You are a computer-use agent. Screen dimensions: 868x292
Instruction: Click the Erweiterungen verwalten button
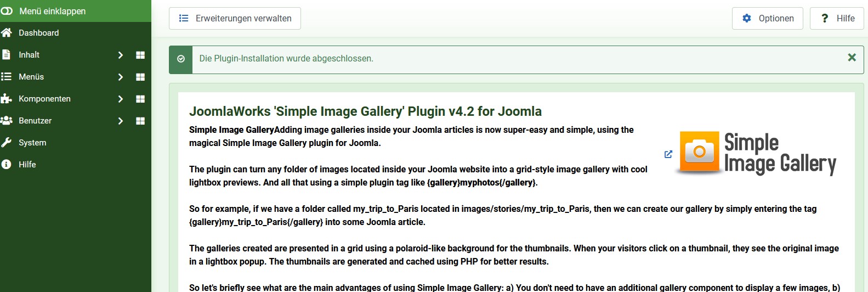235,18
